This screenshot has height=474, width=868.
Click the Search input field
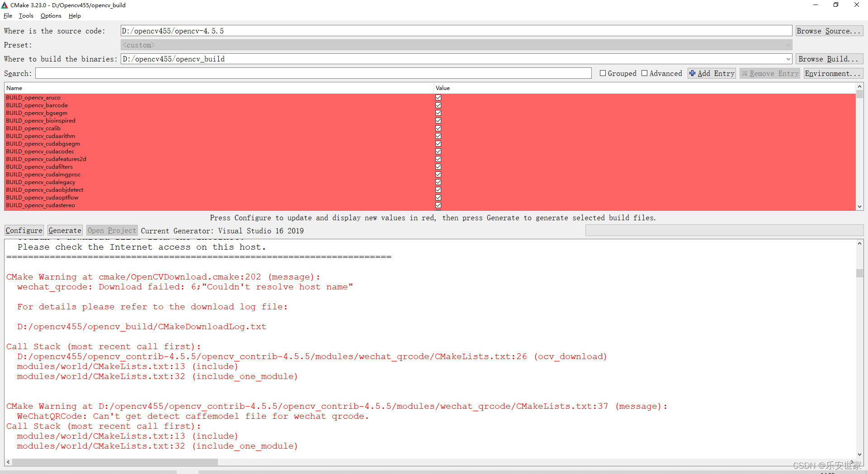tap(313, 73)
